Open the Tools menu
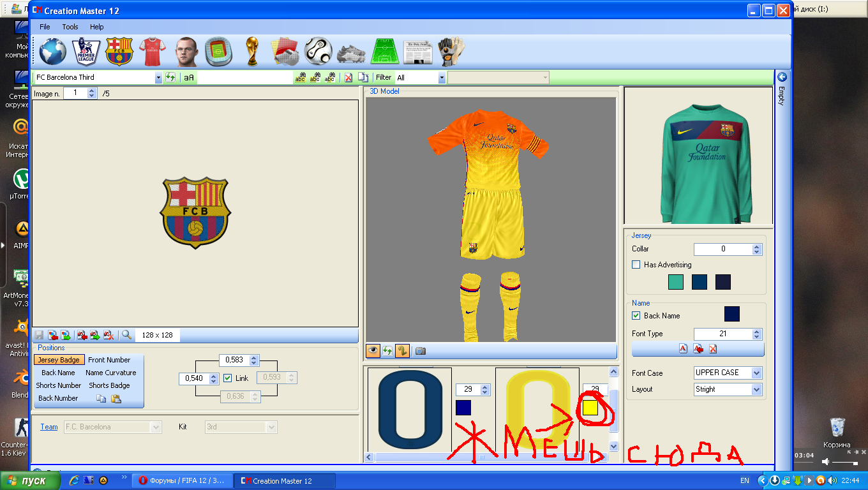868x490 pixels. pos(70,27)
